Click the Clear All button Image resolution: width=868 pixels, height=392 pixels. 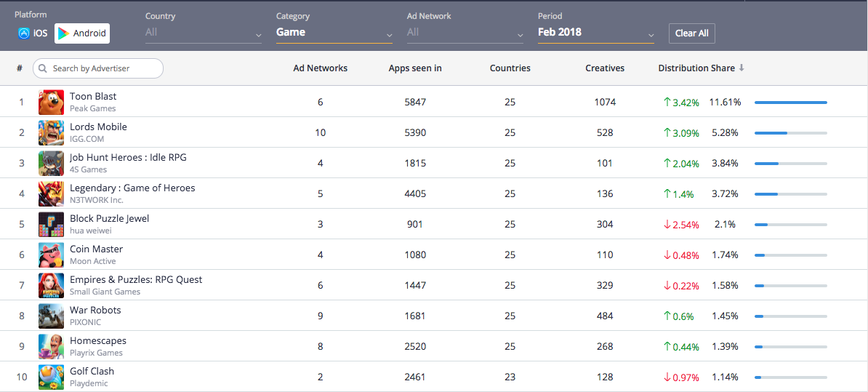(692, 33)
